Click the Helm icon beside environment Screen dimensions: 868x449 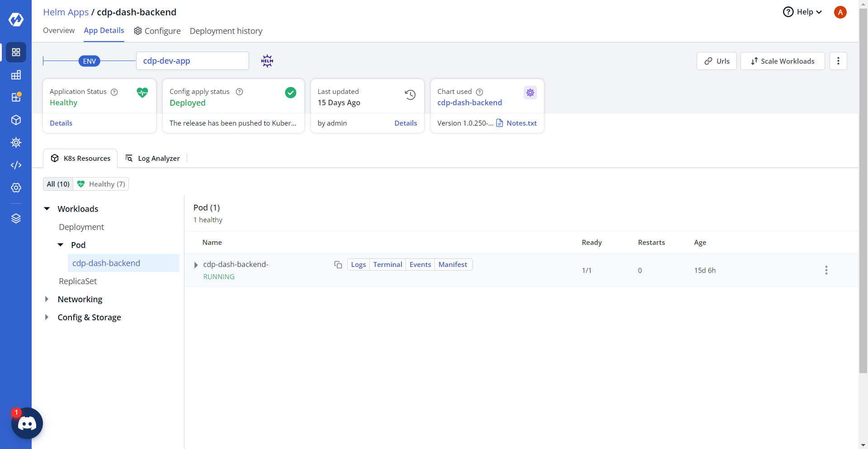267,61
